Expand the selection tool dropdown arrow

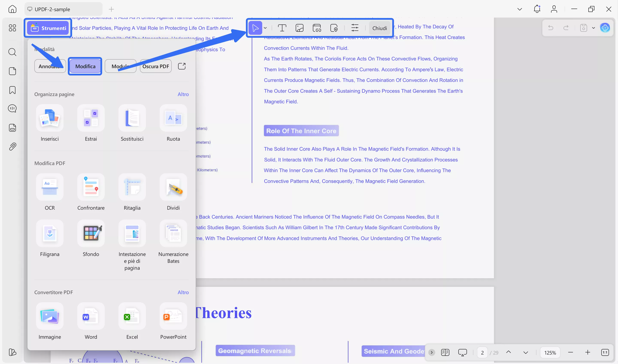(x=265, y=28)
